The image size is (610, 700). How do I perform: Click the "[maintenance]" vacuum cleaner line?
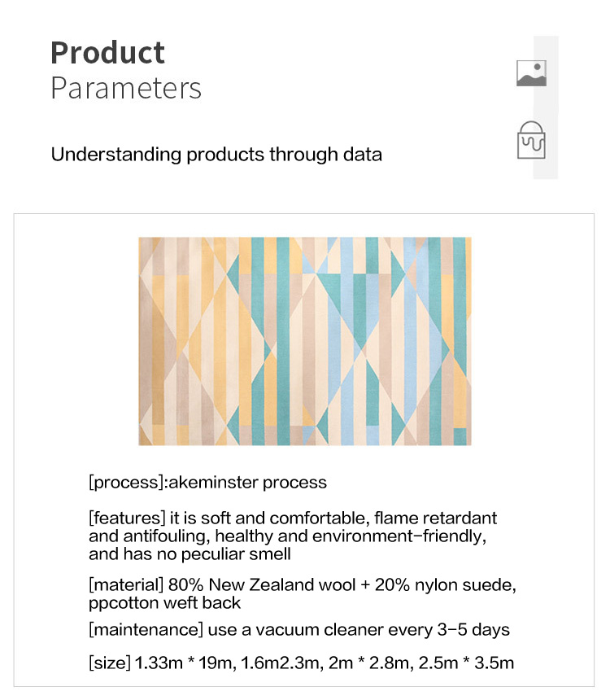[x=299, y=629]
